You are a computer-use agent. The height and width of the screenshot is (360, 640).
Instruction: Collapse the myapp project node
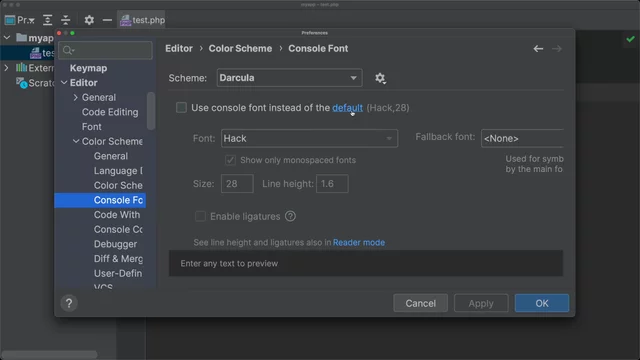(x=7, y=38)
